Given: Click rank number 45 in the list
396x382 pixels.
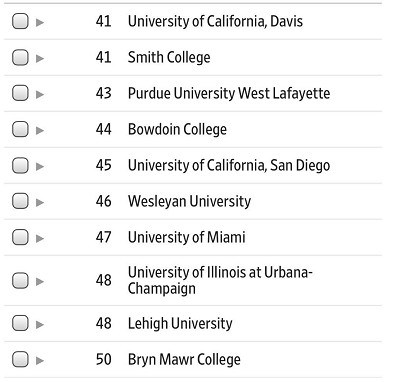Looking at the screenshot, I should point(103,165).
